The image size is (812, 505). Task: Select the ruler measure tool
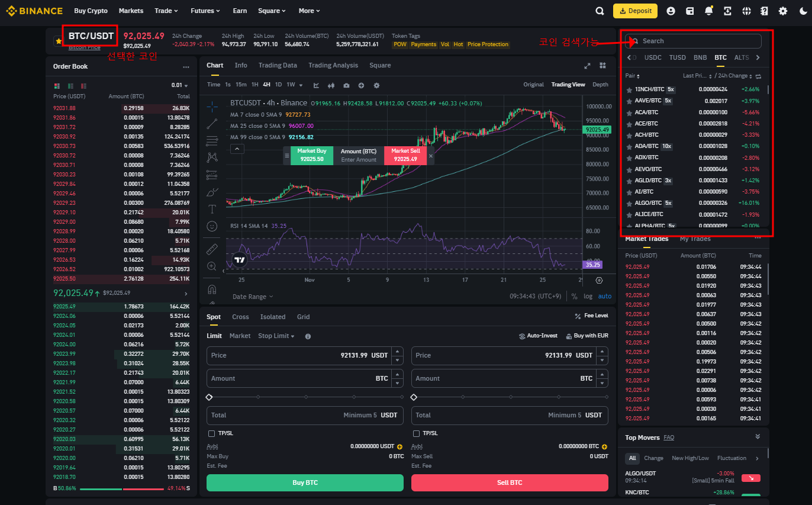(x=212, y=249)
